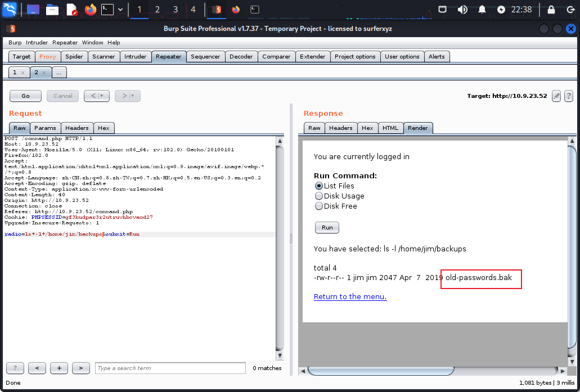Open the User options tab

tap(402, 57)
